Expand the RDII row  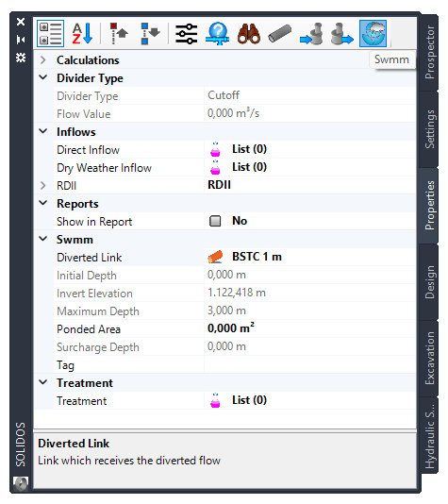(x=43, y=186)
